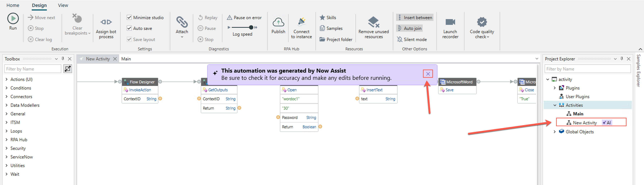Expand Actions (UI) in Toolbox
Image resolution: width=644 pixels, height=185 pixels.
click(6, 79)
